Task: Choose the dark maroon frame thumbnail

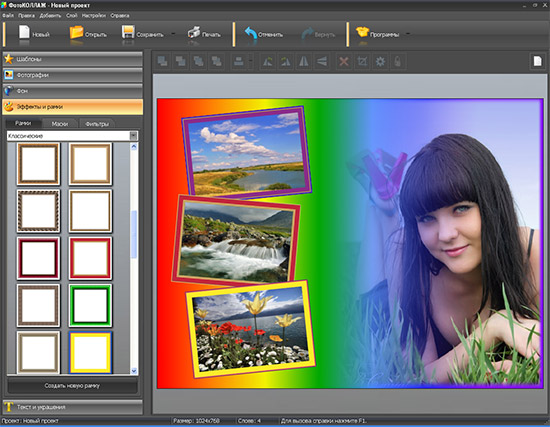Action: [x=39, y=258]
